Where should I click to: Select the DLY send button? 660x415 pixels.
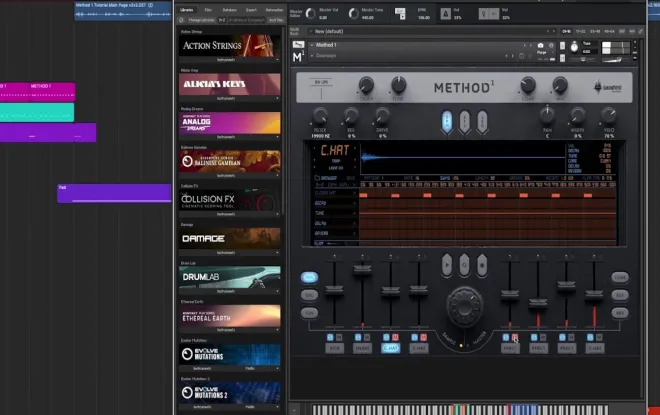(620, 295)
